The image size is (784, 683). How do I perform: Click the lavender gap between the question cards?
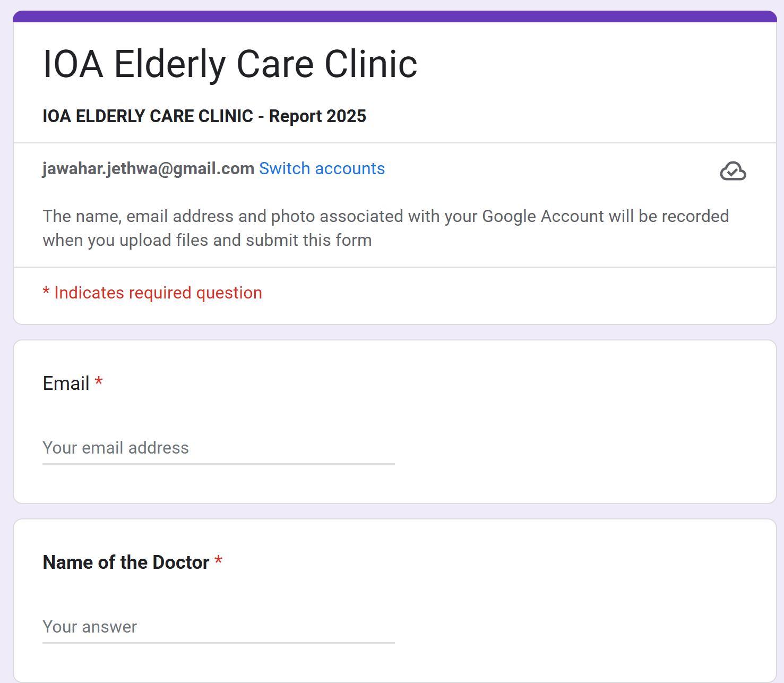[394, 511]
